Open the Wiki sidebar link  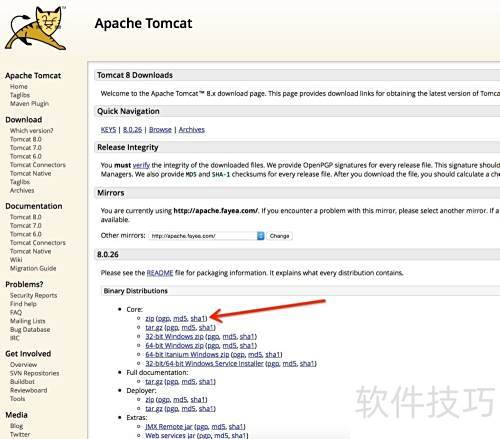(x=16, y=260)
